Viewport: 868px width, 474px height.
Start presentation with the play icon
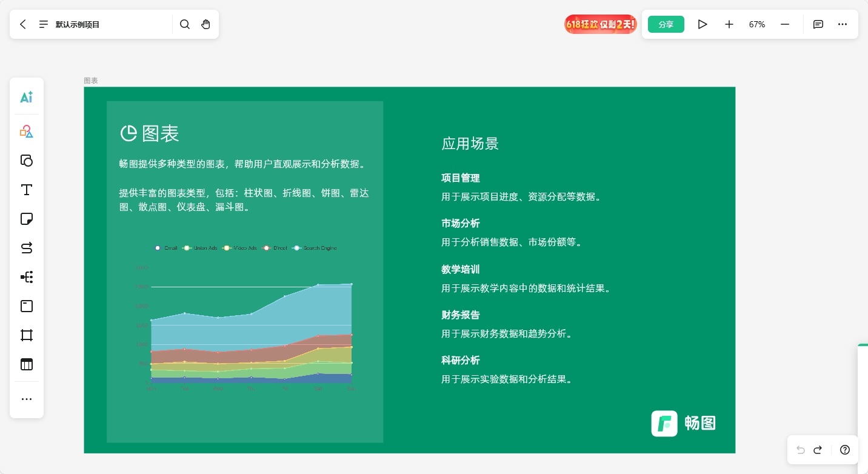click(703, 24)
